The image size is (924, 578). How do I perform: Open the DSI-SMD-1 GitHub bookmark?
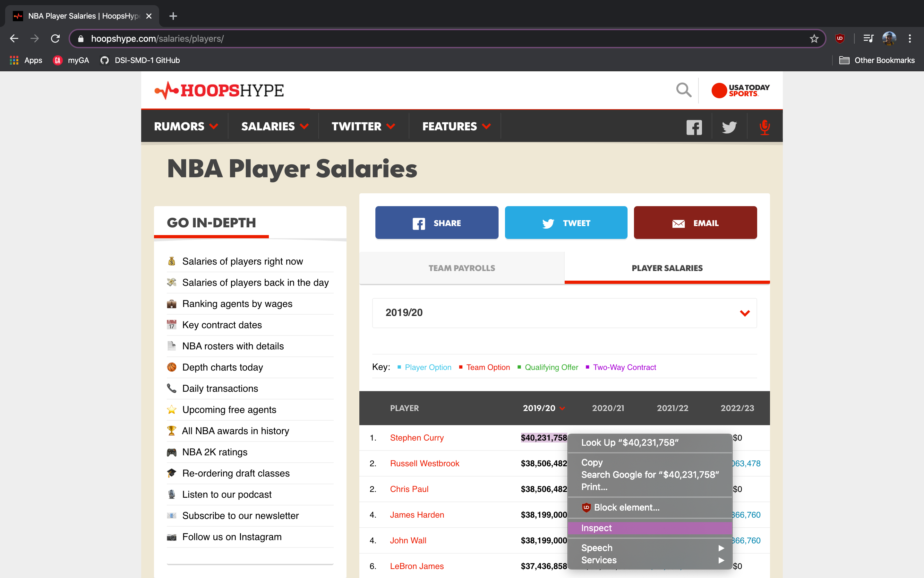[x=140, y=60]
